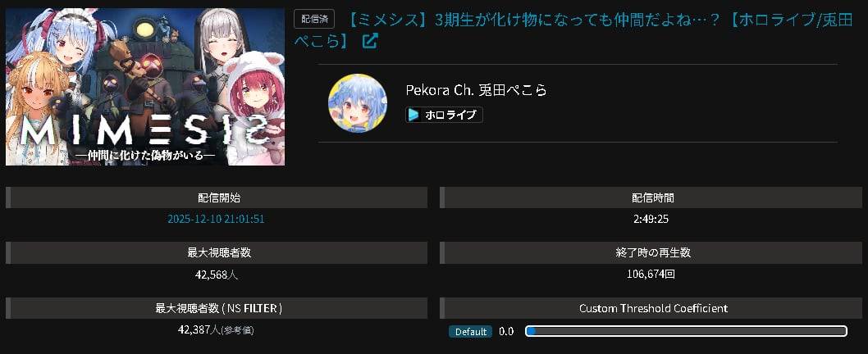Select the ホロライブ group tag

pos(444,115)
